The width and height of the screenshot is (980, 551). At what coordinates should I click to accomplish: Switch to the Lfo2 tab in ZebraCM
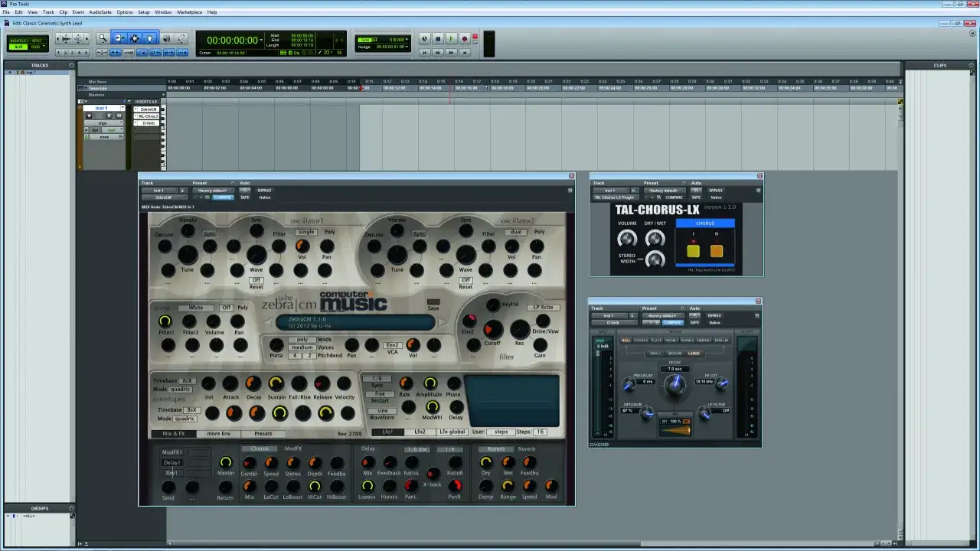point(420,432)
